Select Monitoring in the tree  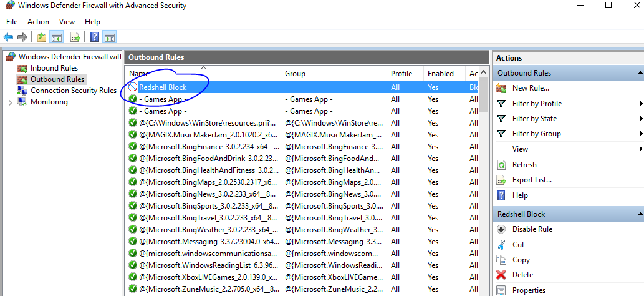[x=49, y=102]
